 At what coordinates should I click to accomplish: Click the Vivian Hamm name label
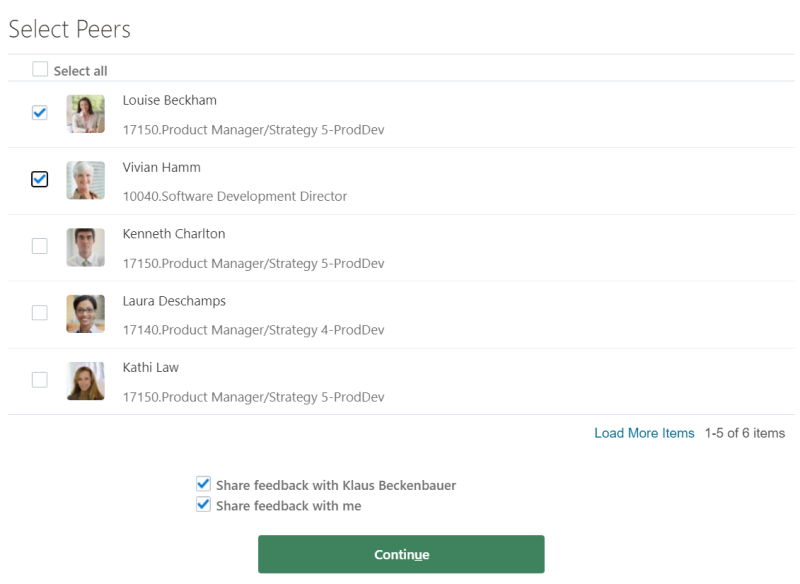pos(162,167)
